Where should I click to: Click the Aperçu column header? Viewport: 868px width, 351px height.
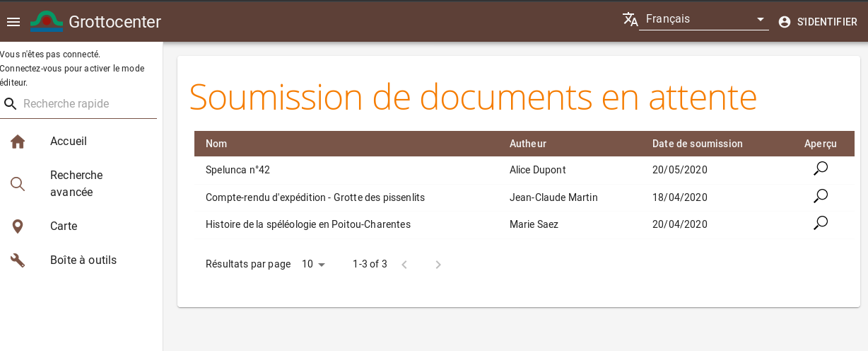821,144
